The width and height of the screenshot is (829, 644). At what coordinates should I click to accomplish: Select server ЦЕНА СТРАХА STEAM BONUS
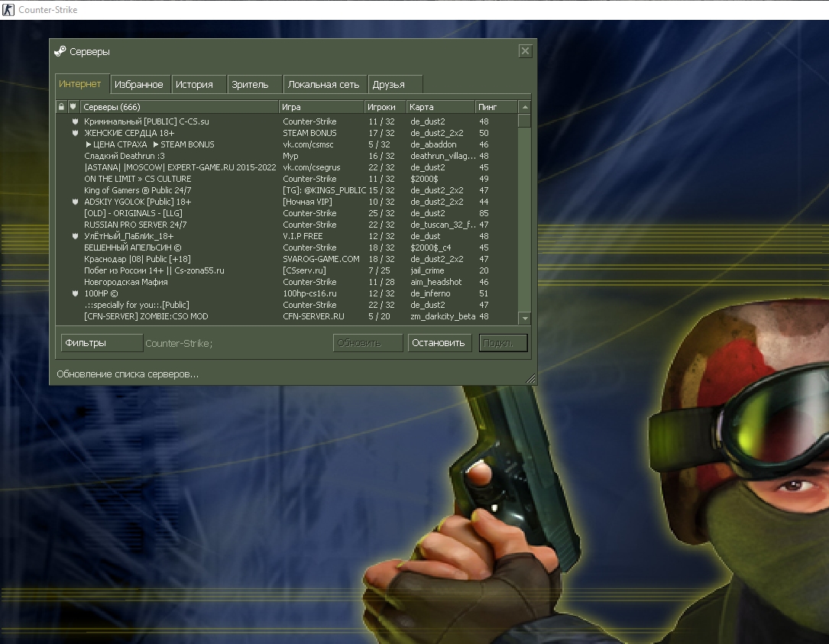[287, 144]
